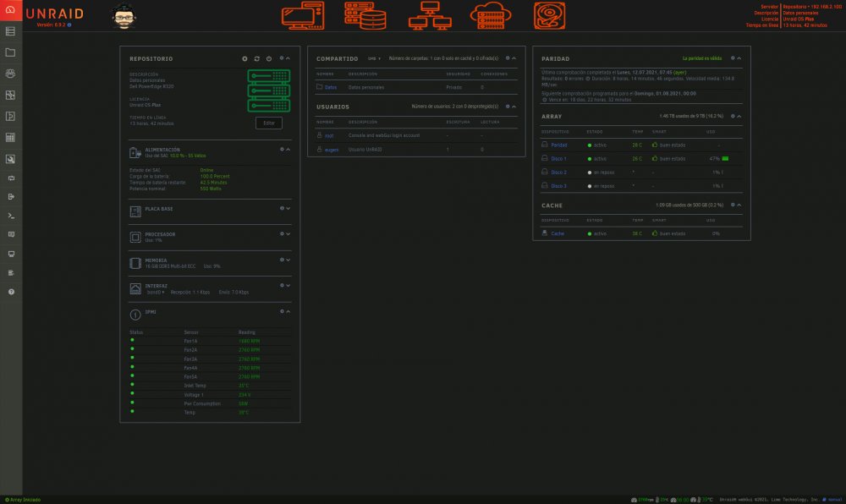Click the stop array icon in Repositorio

[x=244, y=58]
